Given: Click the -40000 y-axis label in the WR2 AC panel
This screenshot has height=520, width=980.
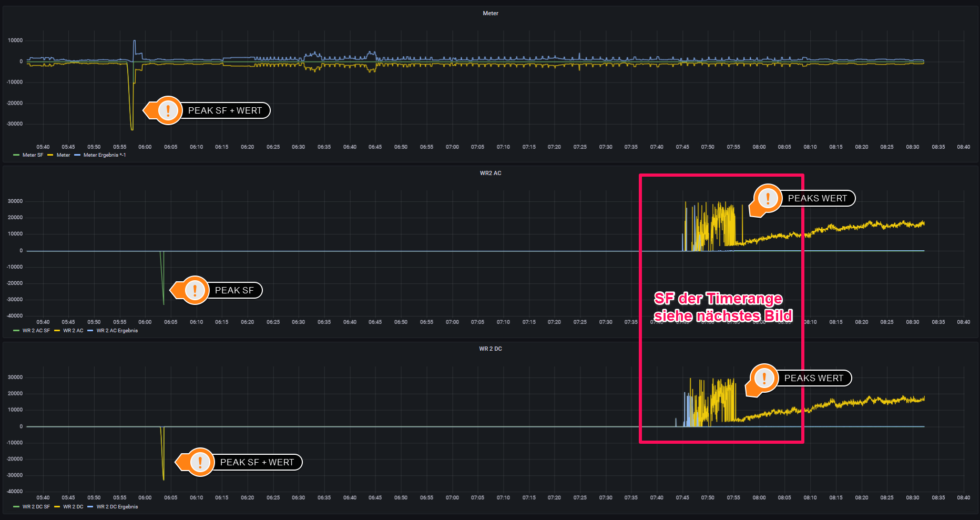Looking at the screenshot, I should [15, 316].
